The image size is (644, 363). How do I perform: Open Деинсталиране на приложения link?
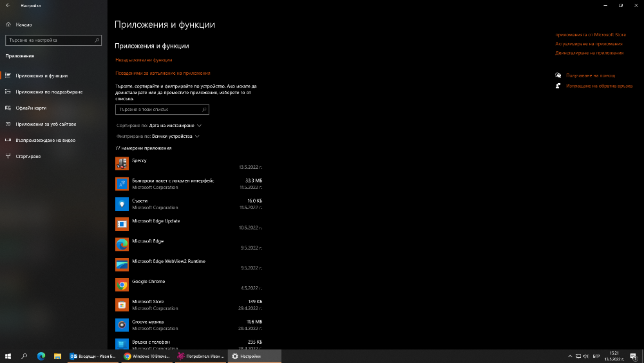589,53
